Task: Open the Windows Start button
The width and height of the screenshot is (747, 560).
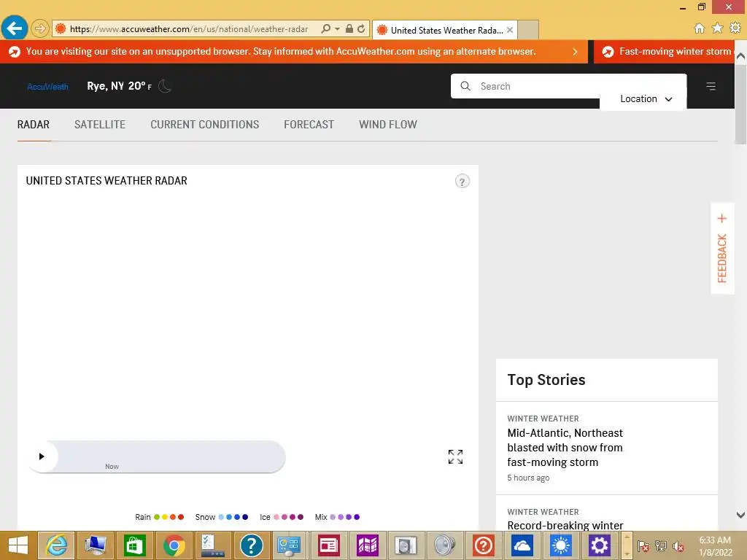Action: pyautogui.click(x=18, y=545)
